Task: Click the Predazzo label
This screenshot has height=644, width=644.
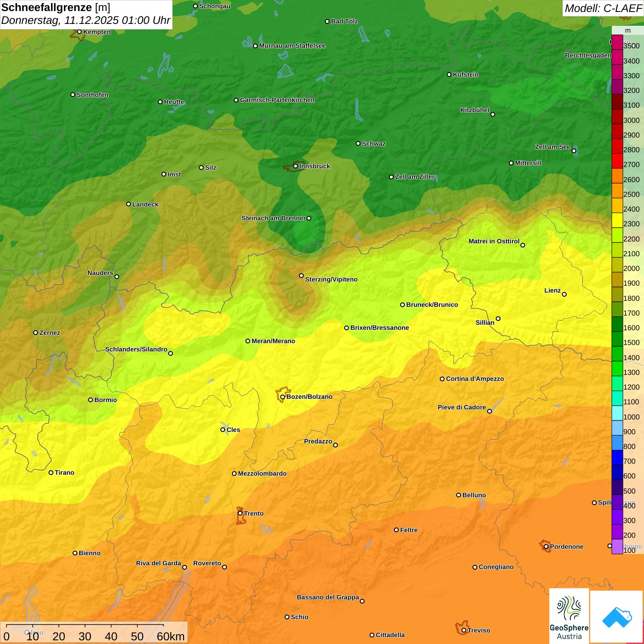Action: click(318, 441)
